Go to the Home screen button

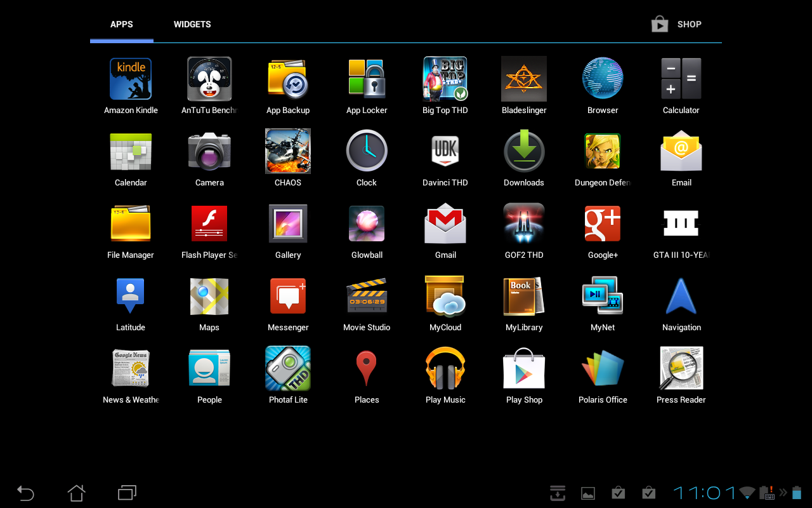(x=76, y=492)
